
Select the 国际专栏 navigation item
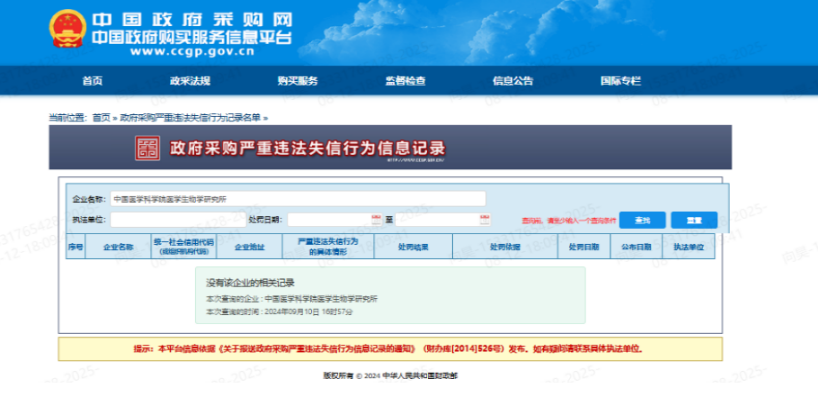(x=620, y=81)
